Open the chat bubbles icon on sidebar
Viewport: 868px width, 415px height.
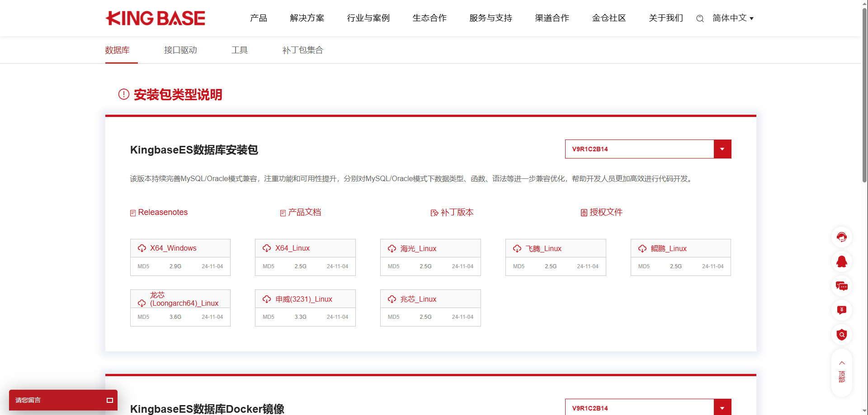(841, 286)
